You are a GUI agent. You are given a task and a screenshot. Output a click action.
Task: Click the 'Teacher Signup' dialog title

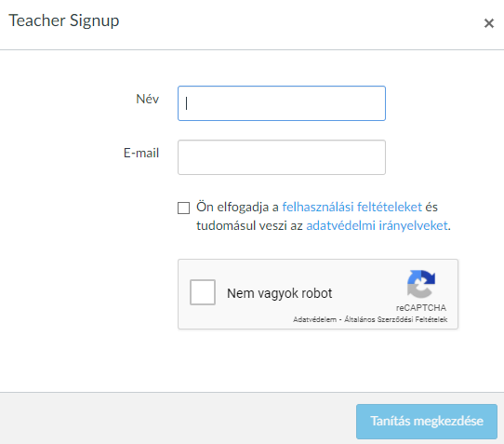[x=64, y=20]
